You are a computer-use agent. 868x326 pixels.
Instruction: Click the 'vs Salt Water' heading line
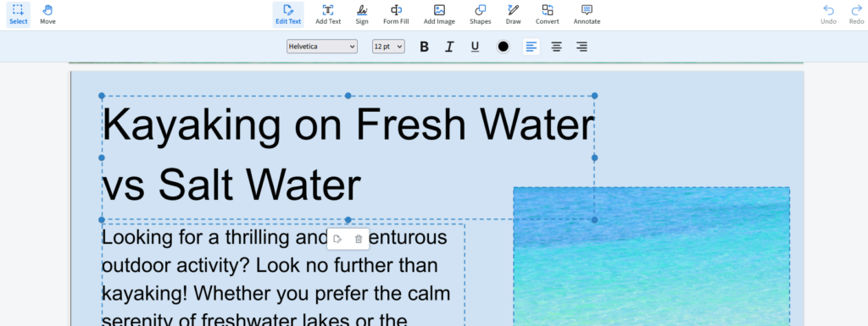coord(232,185)
